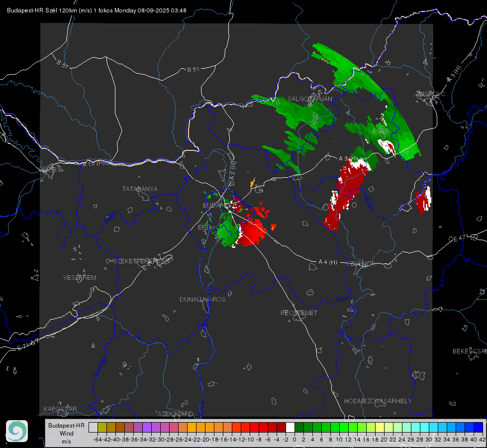The image size is (487, 448).
Task: Select the dark red echo band south of Eger
Action: [x=345, y=193]
